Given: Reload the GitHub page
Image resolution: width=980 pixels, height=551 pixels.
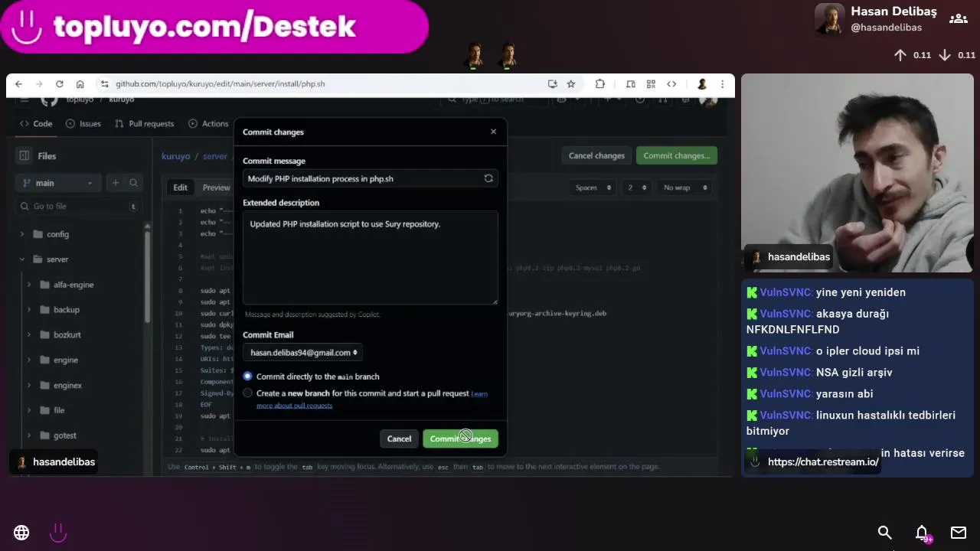Looking at the screenshot, I should (60, 84).
